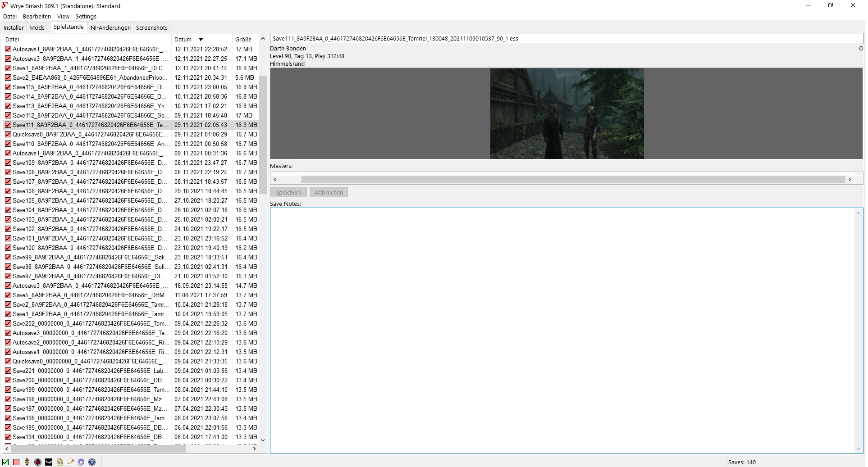Click the save file name input field
Image resolution: width=868 pixels, height=467 pixels.
[x=566, y=39]
